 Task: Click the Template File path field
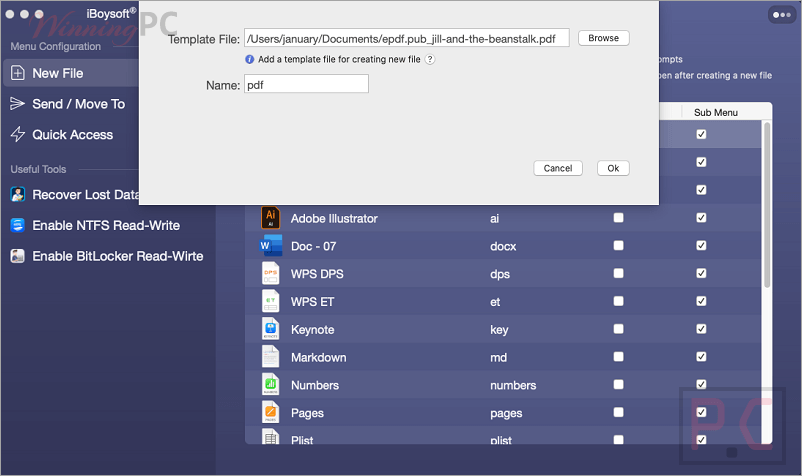coord(407,38)
